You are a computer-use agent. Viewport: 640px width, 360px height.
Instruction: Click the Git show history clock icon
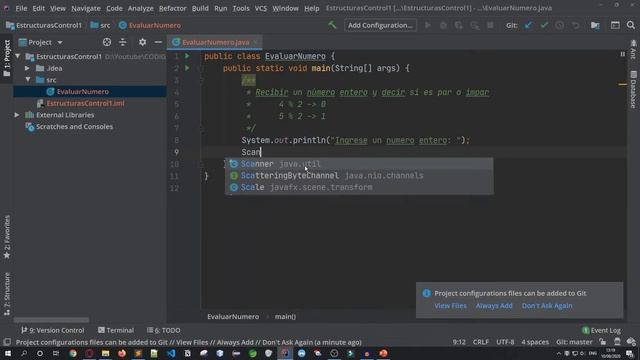[560, 25]
